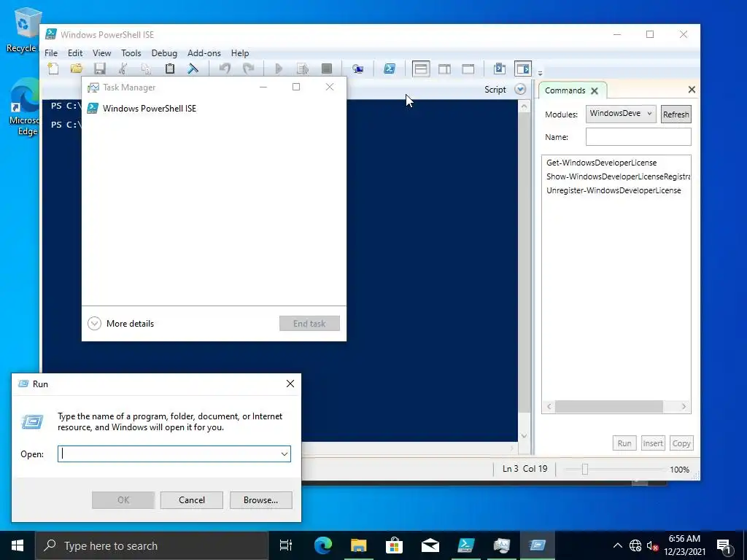Image resolution: width=747 pixels, height=560 pixels.
Task: Click the Paste clipboard icon
Action: pos(169,69)
